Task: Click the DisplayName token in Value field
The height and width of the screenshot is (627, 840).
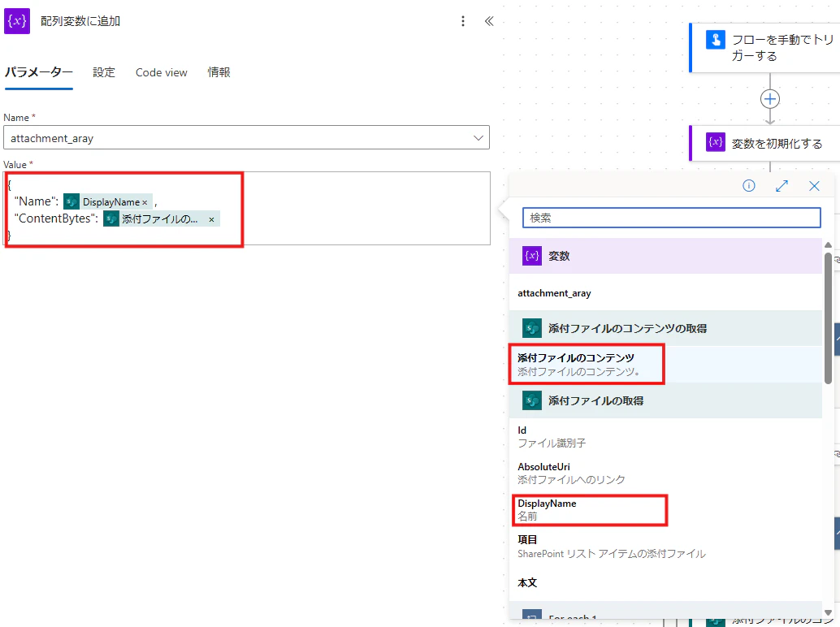Action: [x=108, y=202]
